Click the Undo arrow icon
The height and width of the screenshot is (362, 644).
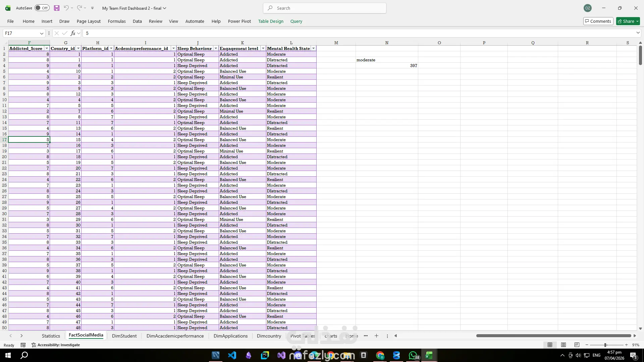pos(66,8)
